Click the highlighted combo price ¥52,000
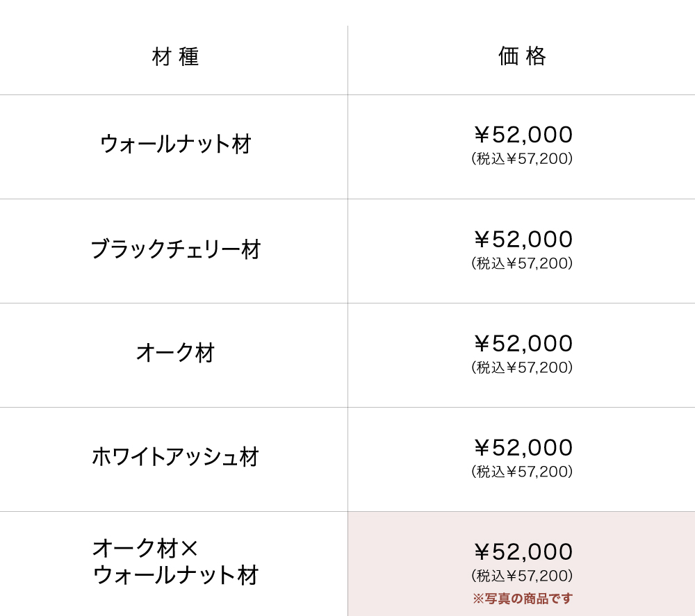This screenshot has height=616, width=695. pyautogui.click(x=523, y=552)
